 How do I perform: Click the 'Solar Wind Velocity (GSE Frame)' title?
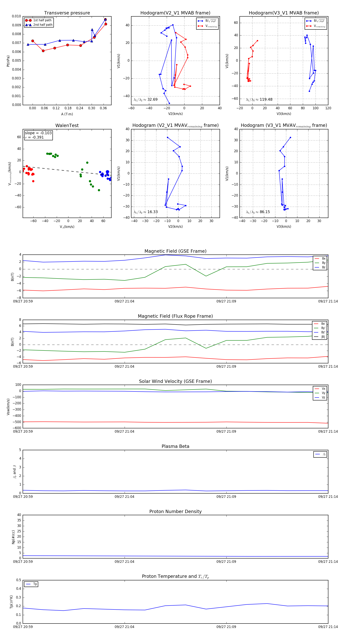[175, 381]
